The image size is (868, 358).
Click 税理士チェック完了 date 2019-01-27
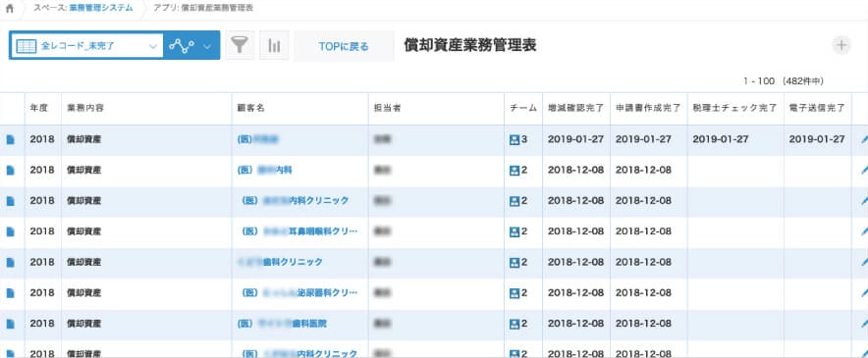coord(720,139)
